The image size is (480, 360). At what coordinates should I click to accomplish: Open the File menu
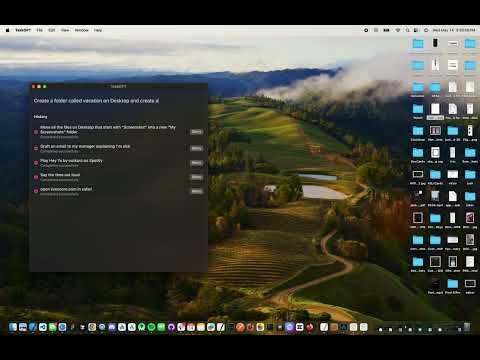[x=39, y=30]
